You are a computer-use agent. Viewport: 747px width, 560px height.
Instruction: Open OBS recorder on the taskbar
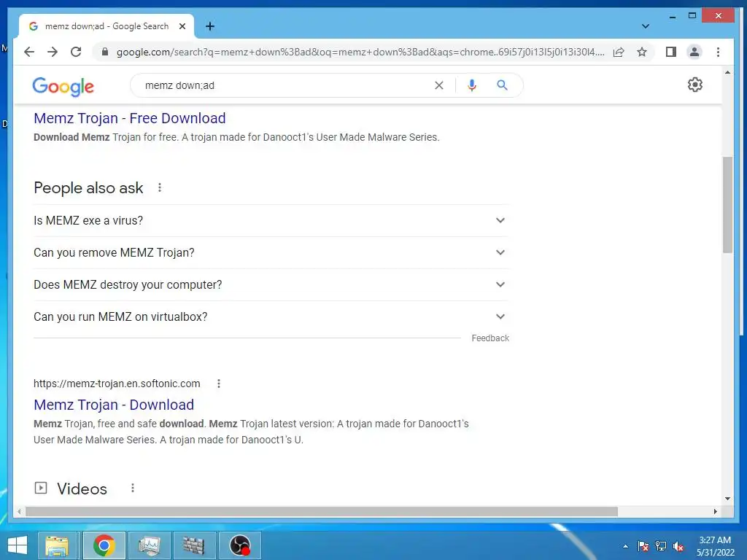[239, 545]
